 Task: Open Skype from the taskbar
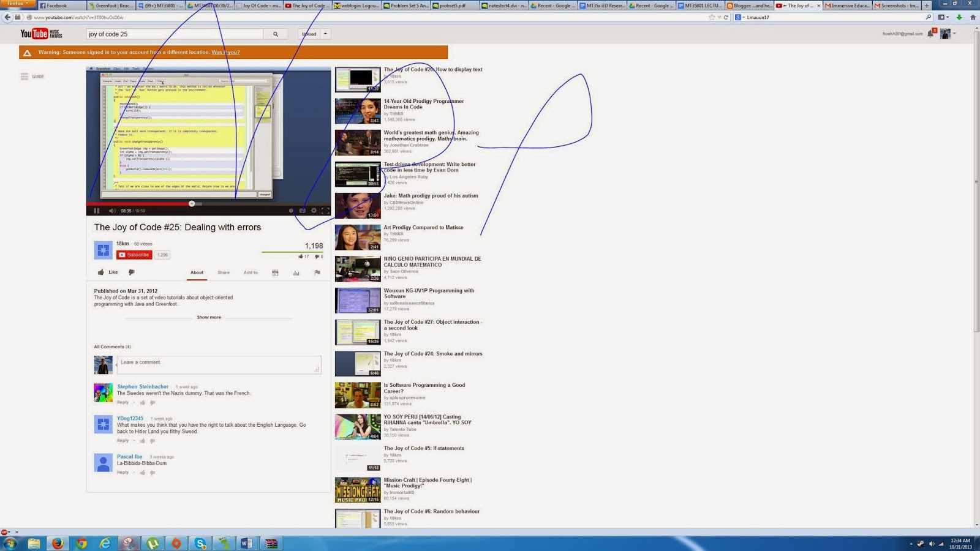click(x=200, y=543)
